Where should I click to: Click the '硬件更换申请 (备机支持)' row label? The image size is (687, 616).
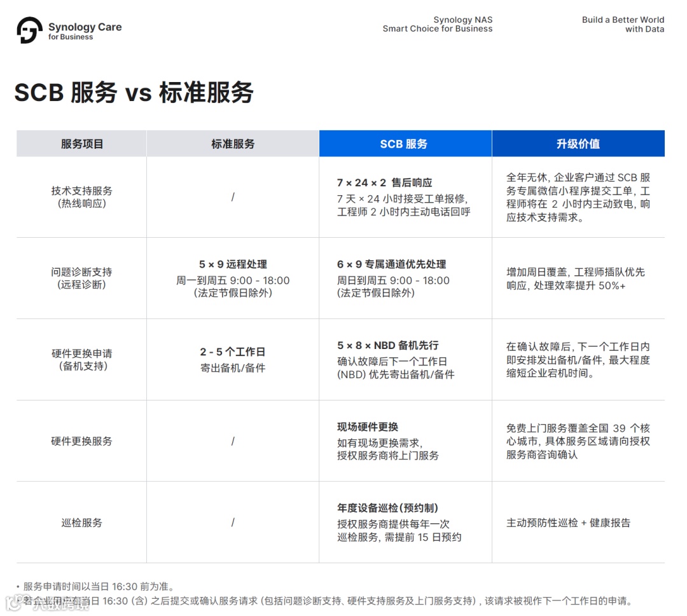click(x=81, y=359)
